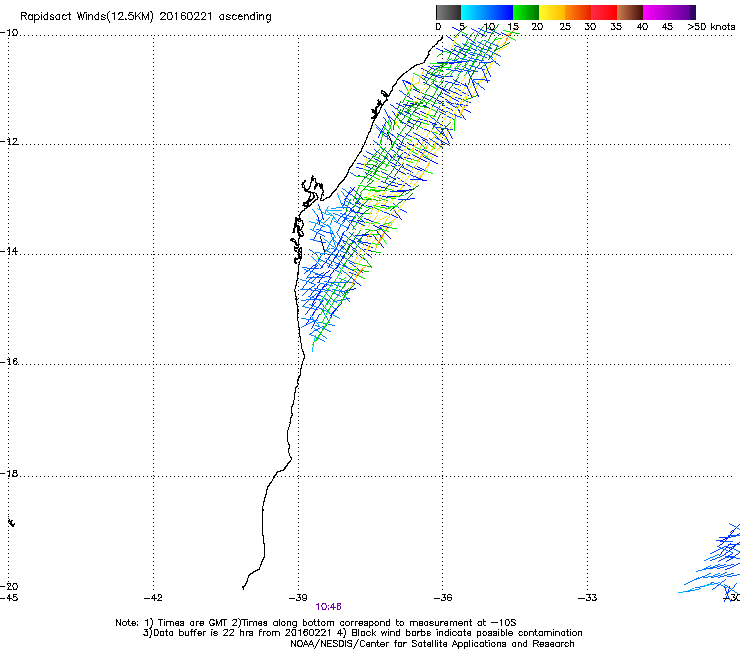Click the orange 25–30 knots legend segment
This screenshot has height=650, width=740.
pyautogui.click(x=578, y=12)
